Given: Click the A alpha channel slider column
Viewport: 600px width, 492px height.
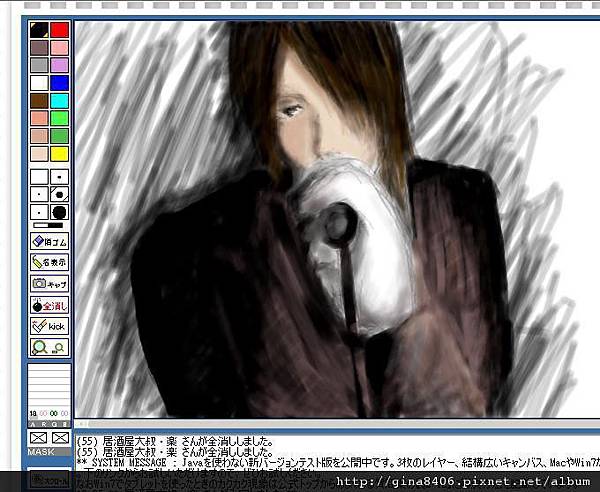Looking at the screenshot, I should [33, 395].
